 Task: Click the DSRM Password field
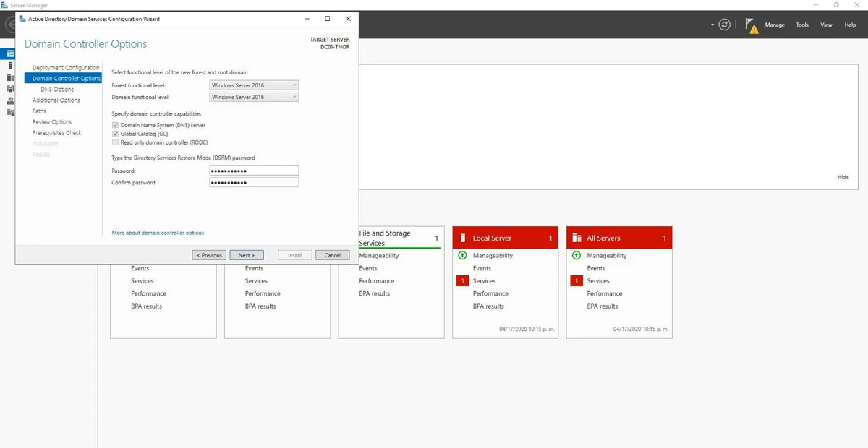(254, 171)
